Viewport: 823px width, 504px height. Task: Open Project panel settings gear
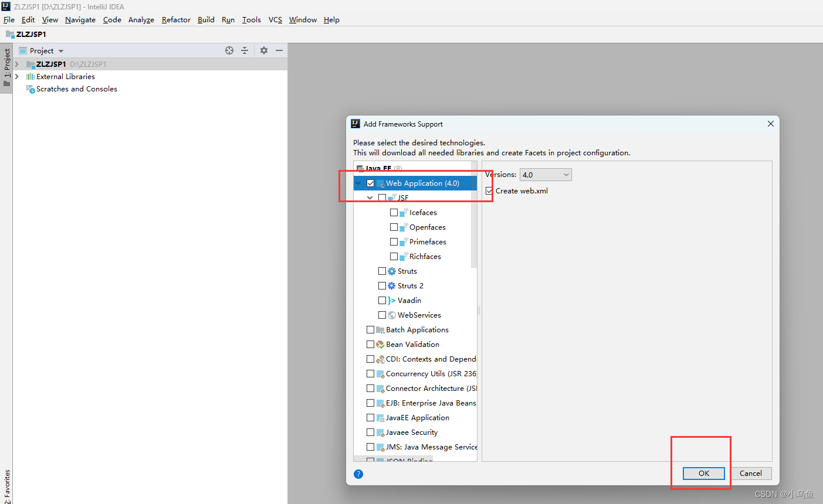(x=264, y=50)
